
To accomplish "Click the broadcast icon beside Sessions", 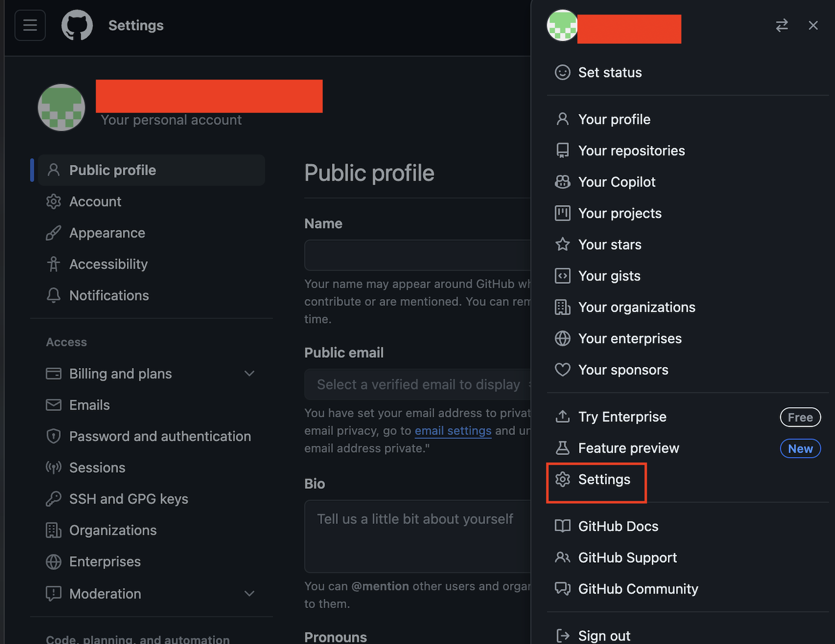I will (x=54, y=468).
